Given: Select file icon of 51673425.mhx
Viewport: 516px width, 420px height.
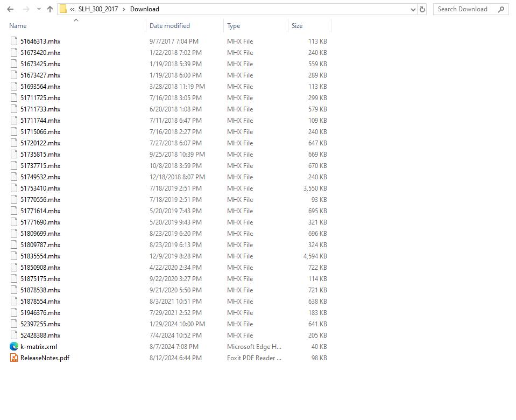Looking at the screenshot, I should click(14, 64).
